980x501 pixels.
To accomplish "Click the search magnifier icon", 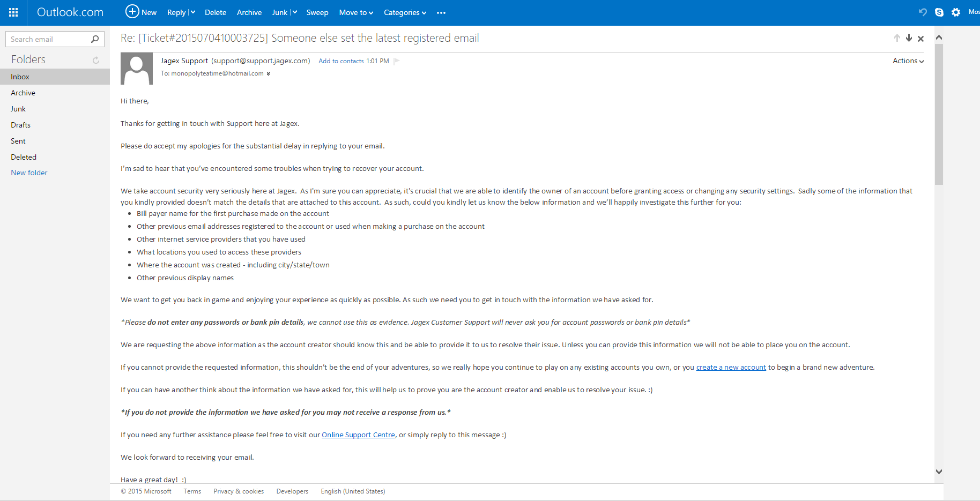I will click(95, 39).
